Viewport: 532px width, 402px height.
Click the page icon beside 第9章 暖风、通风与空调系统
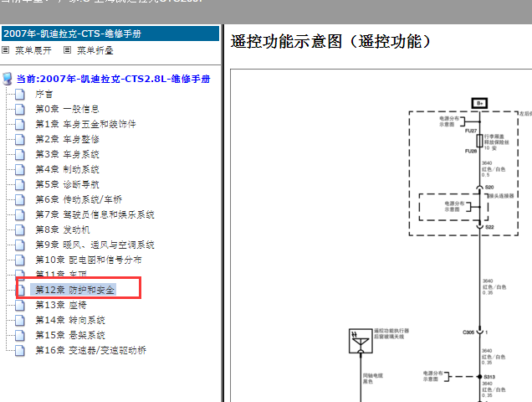click(20, 245)
